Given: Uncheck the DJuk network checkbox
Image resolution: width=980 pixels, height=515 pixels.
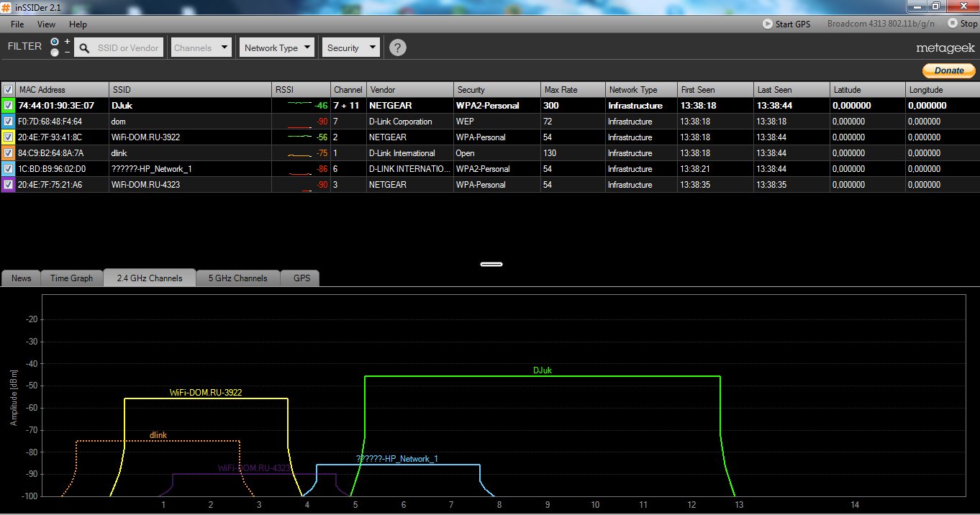Looking at the screenshot, I should pyautogui.click(x=8, y=106).
